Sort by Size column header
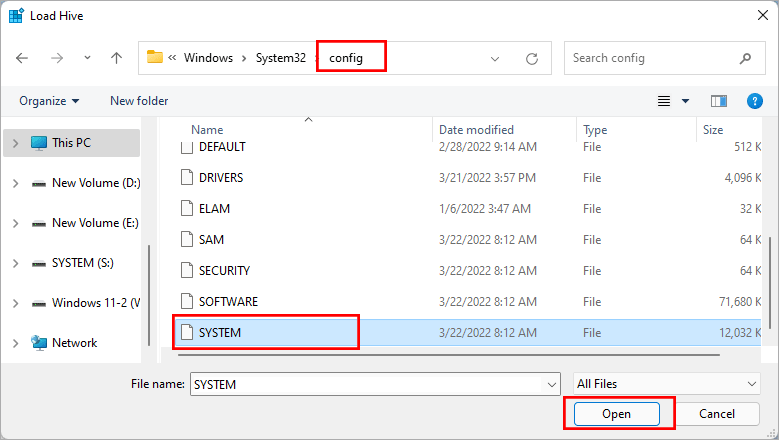The image size is (779, 440). coord(713,130)
